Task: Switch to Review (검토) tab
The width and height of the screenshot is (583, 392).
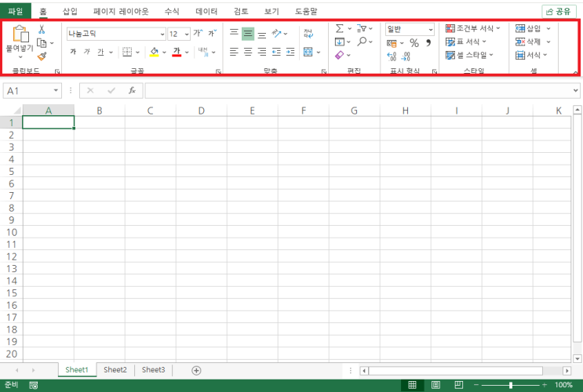Action: point(241,11)
